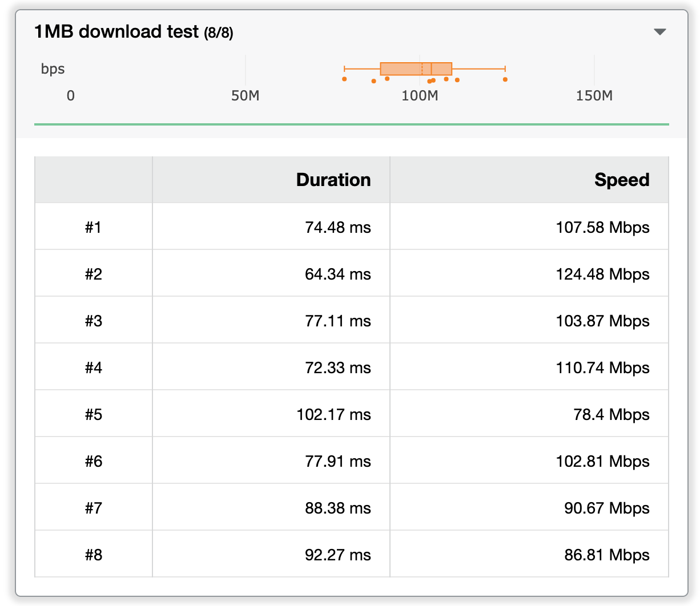This screenshot has height=606, width=700.
Task: Click the 103.87 Mbps speed value
Action: pos(602,321)
